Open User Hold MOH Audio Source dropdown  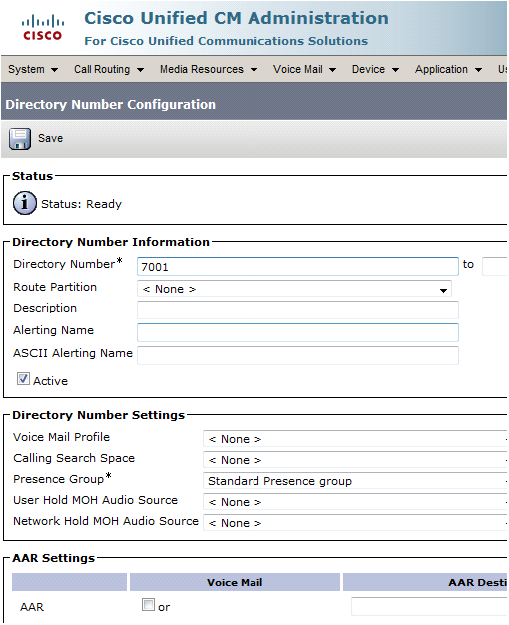click(x=355, y=502)
